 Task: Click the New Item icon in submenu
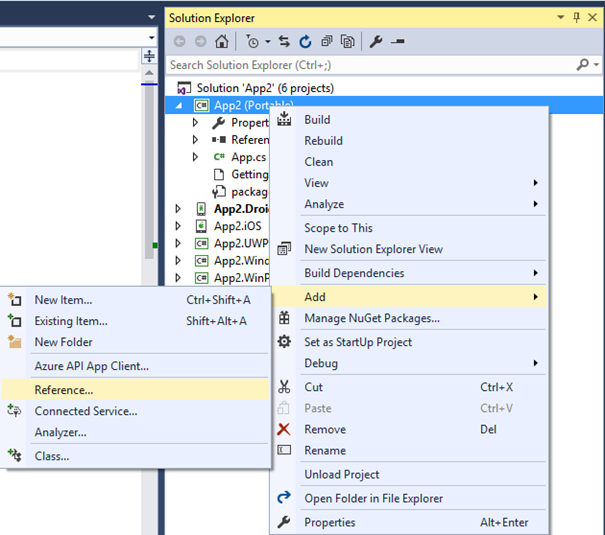14,299
